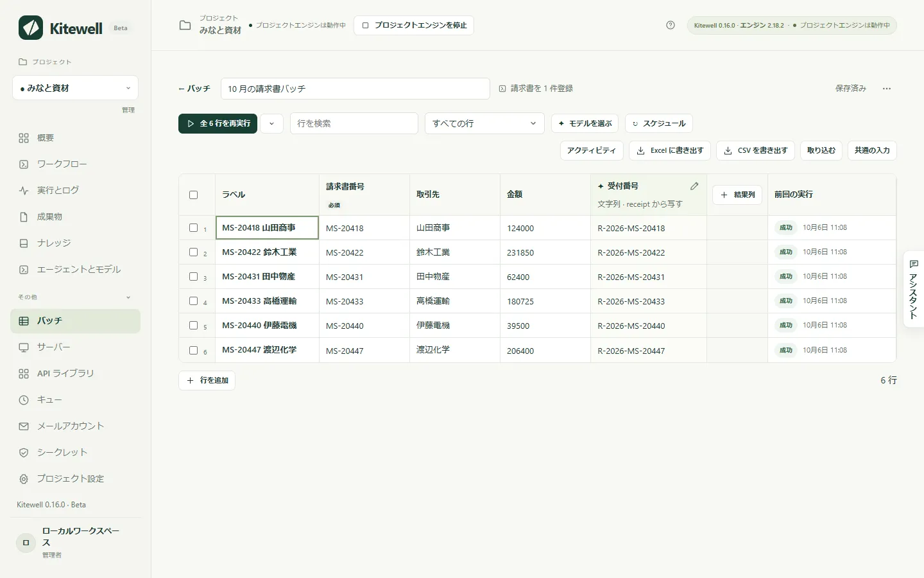Export with CSV を書き出す

pos(756,150)
